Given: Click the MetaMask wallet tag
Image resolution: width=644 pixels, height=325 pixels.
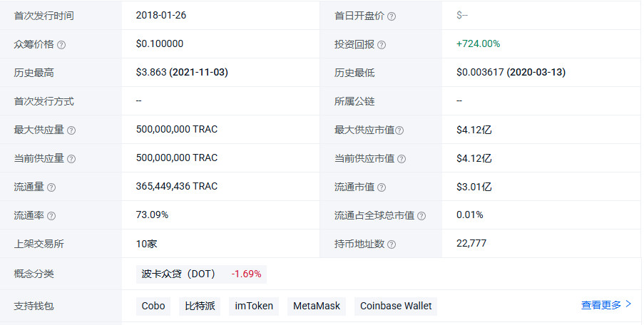Looking at the screenshot, I should (x=317, y=306).
